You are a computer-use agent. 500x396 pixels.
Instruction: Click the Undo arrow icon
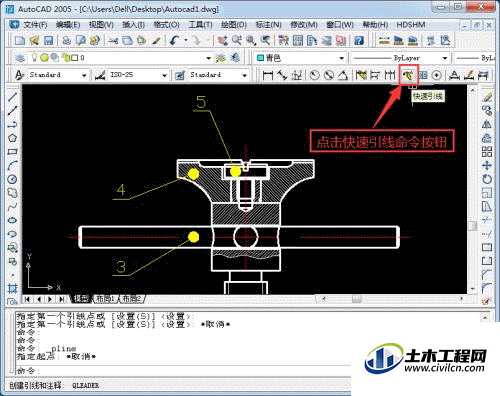[174, 41]
